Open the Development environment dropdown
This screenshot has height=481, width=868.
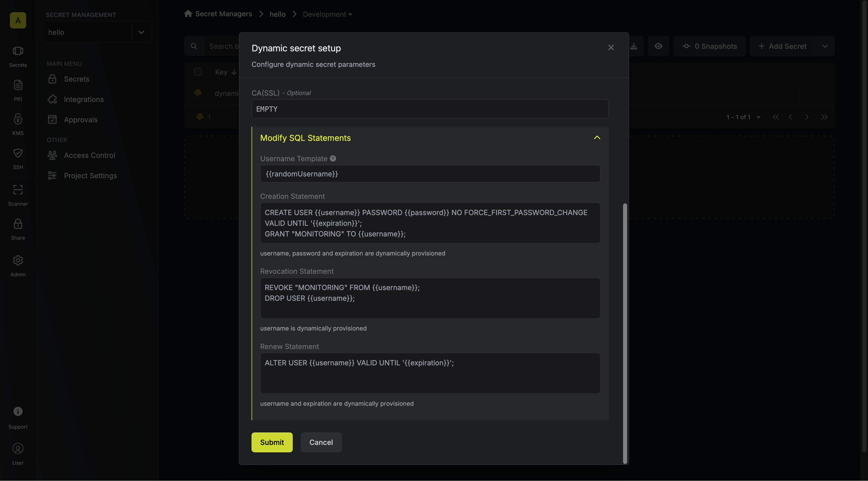pyautogui.click(x=327, y=14)
